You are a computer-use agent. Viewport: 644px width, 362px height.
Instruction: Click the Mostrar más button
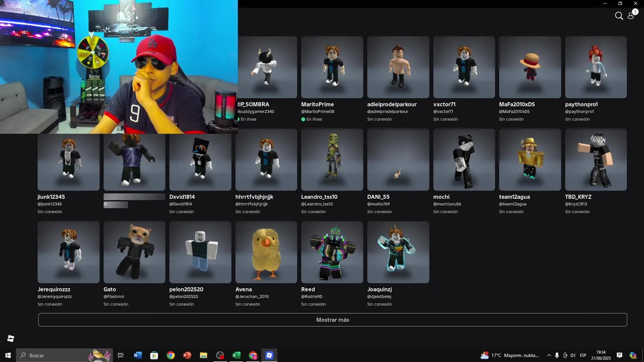333,320
